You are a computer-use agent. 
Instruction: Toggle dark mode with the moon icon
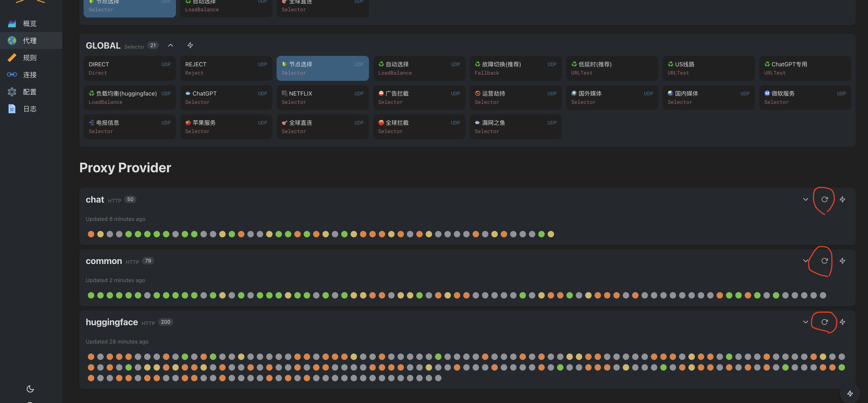(30, 389)
